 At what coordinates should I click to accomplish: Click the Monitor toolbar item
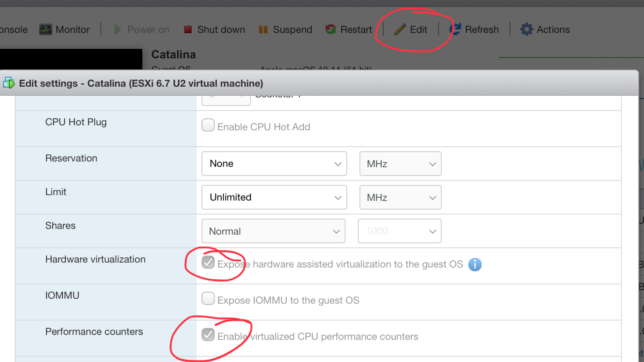pyautogui.click(x=72, y=30)
